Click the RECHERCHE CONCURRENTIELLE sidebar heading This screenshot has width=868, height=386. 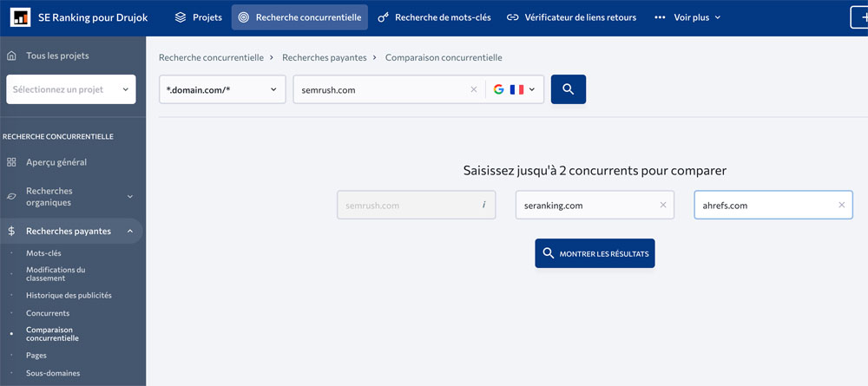pos(58,136)
